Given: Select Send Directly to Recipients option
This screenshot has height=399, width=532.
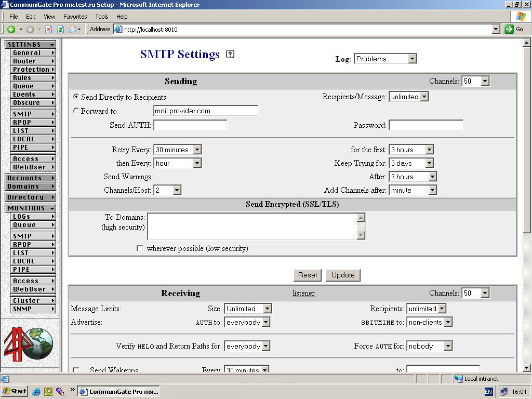Looking at the screenshot, I should coord(76,97).
